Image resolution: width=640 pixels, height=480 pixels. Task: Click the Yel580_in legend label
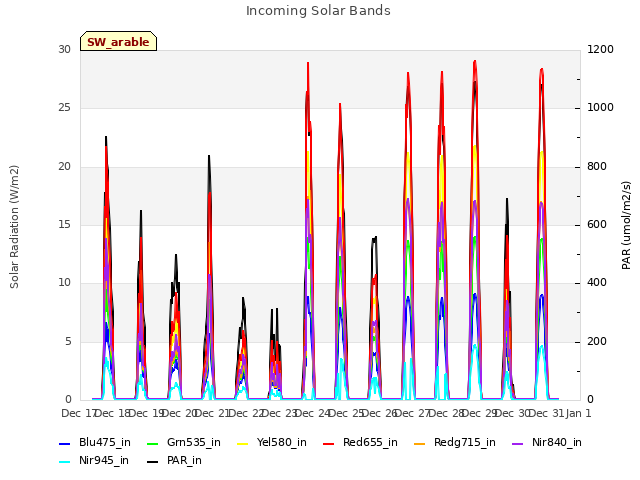point(282,442)
